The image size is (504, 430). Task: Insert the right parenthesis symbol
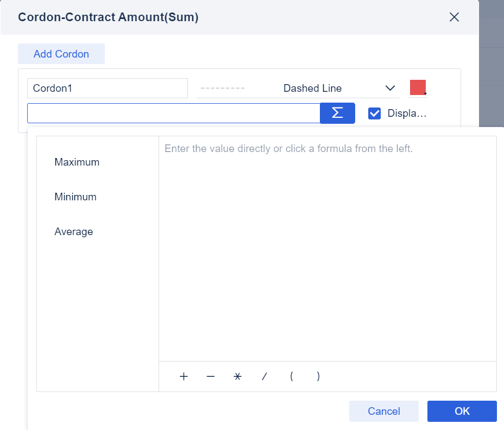[x=318, y=376]
